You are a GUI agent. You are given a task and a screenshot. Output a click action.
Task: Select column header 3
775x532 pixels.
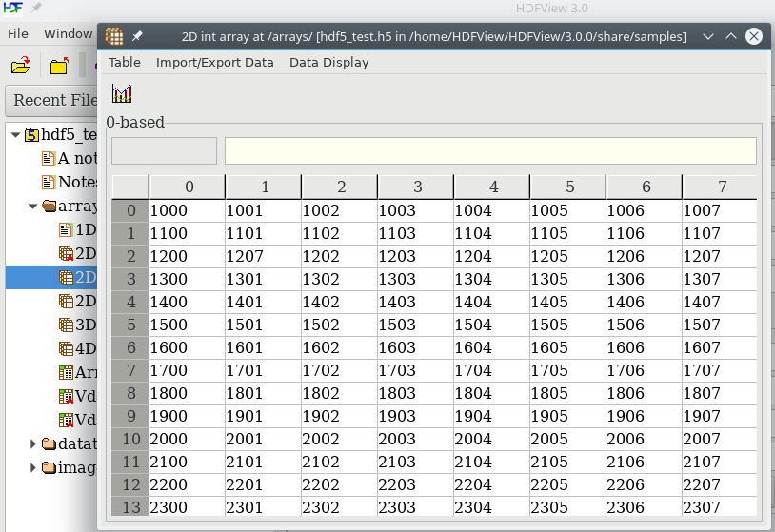click(x=417, y=187)
